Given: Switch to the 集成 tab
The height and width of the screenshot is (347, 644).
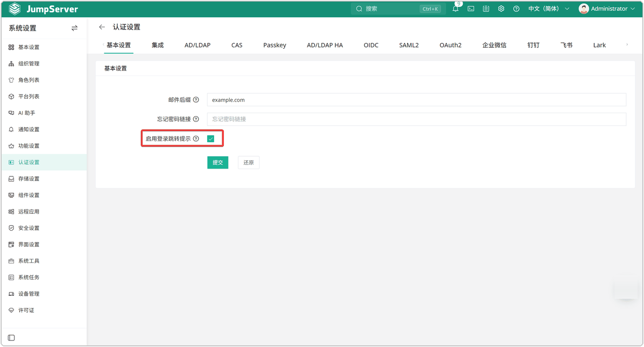Looking at the screenshot, I should click(158, 45).
